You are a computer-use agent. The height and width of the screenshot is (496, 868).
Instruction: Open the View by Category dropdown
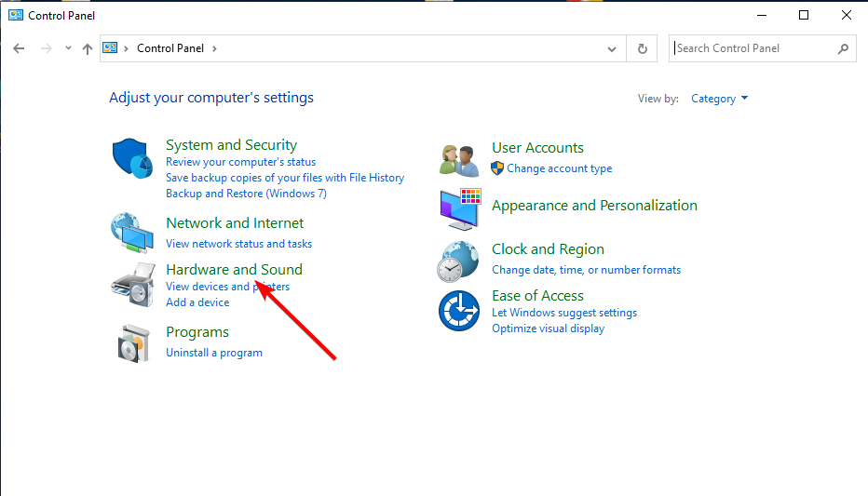point(719,99)
